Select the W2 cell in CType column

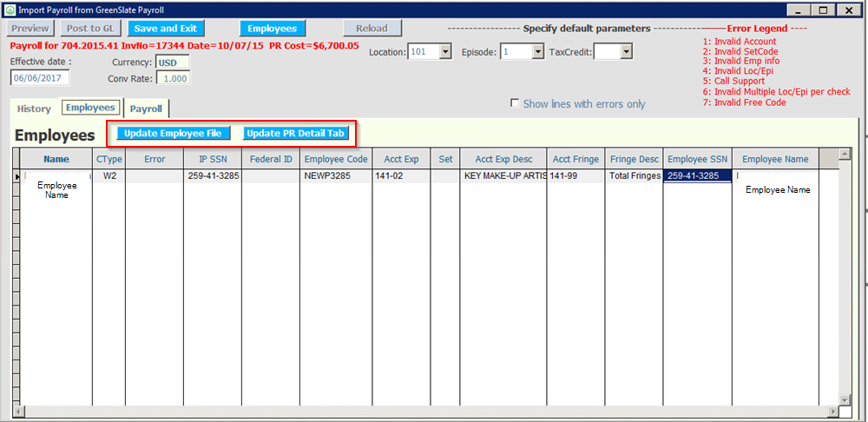tap(109, 176)
